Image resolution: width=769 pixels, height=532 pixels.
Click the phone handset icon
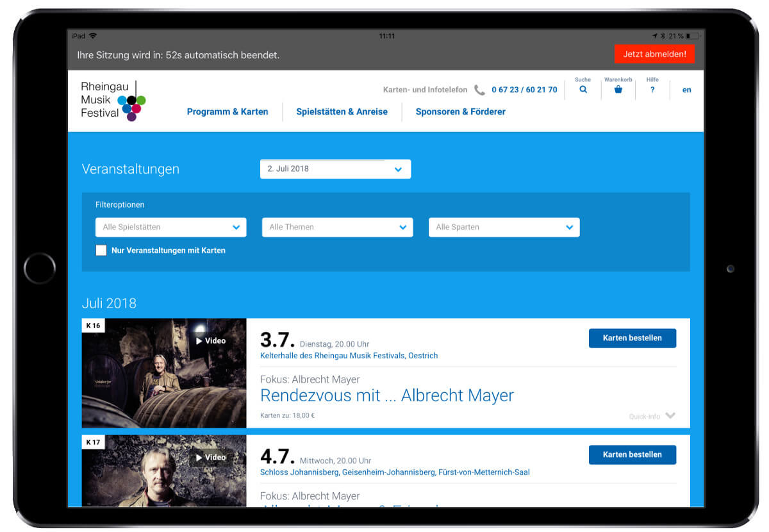pos(479,90)
